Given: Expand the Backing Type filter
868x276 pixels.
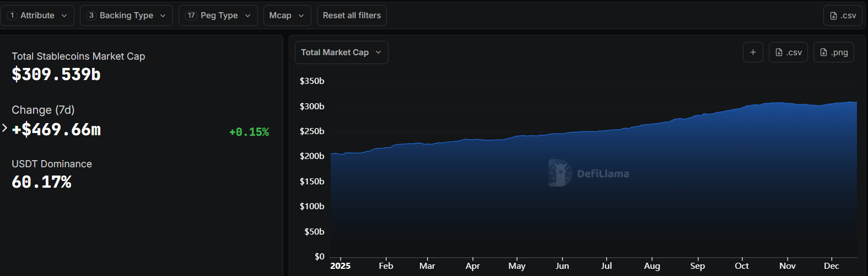Looking at the screenshot, I should coord(126,15).
